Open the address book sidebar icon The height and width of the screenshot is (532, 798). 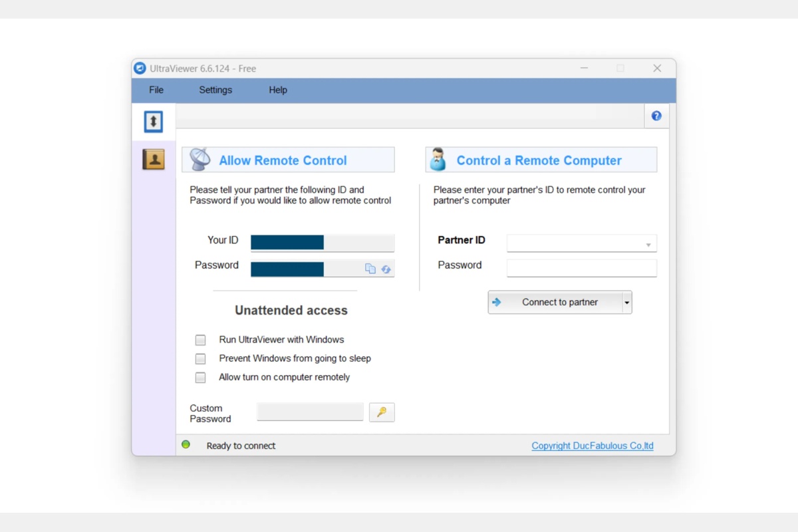point(154,159)
